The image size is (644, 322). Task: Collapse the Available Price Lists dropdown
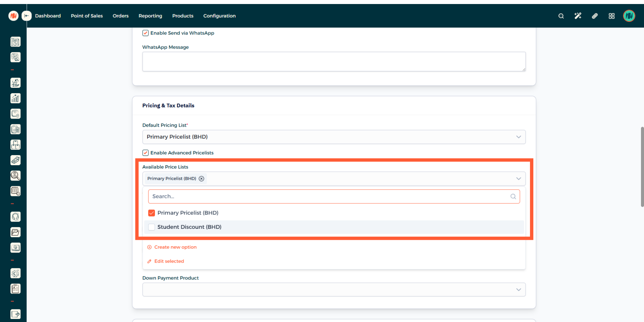(x=518, y=179)
